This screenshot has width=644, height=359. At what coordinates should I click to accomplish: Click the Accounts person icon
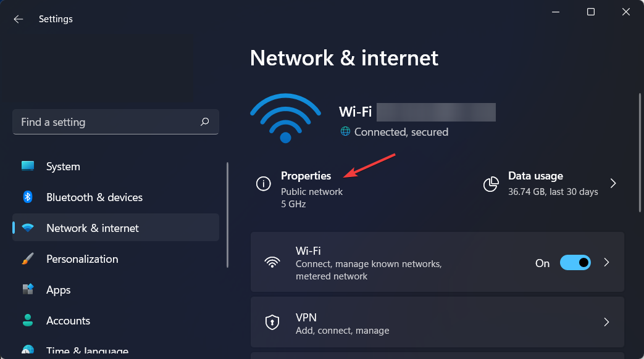(27, 320)
